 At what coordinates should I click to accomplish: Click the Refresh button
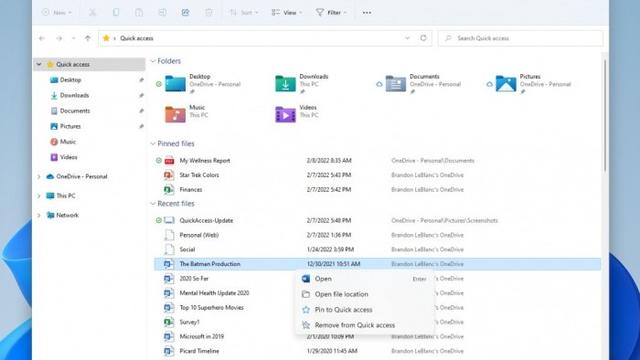[x=423, y=38]
